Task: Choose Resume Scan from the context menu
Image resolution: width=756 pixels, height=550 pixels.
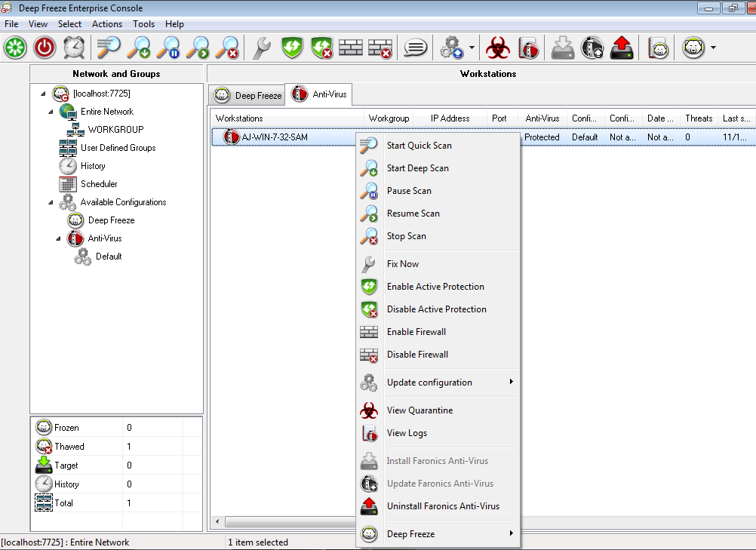Action: pos(438,214)
